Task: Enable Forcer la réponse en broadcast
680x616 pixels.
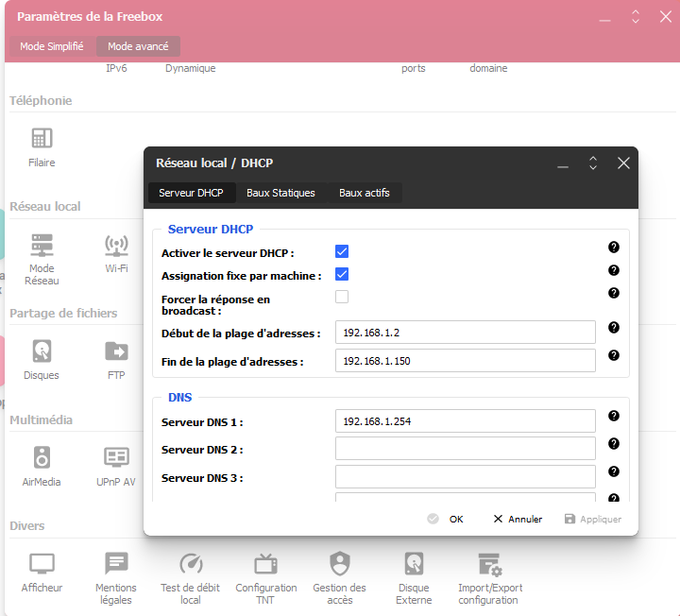Action: tap(342, 297)
